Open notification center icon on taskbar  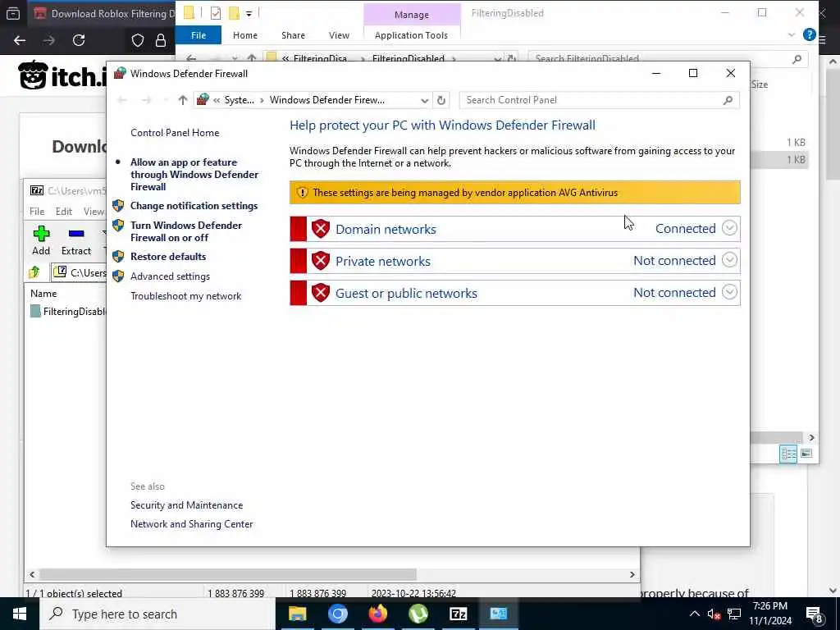click(815, 615)
